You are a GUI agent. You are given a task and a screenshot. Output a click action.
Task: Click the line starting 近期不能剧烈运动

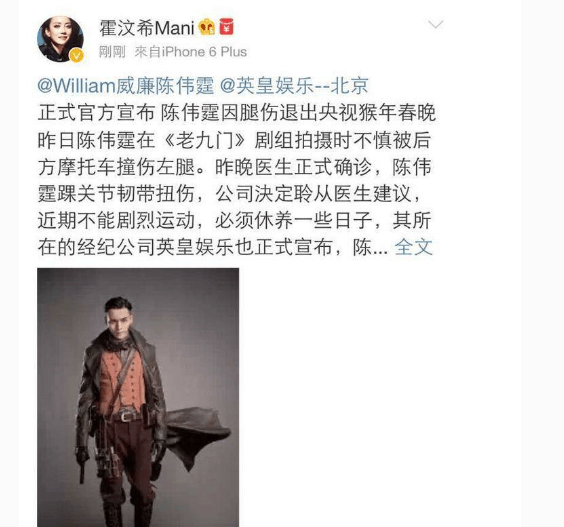click(x=235, y=220)
